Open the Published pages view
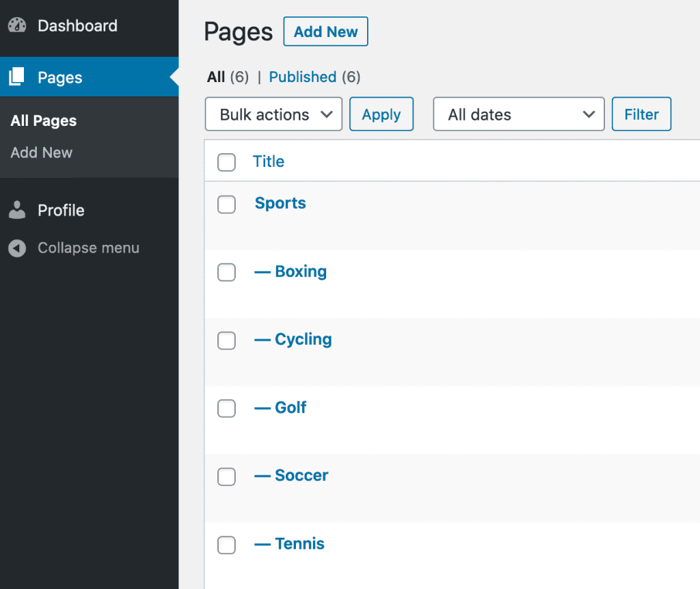700x589 pixels. tap(302, 77)
